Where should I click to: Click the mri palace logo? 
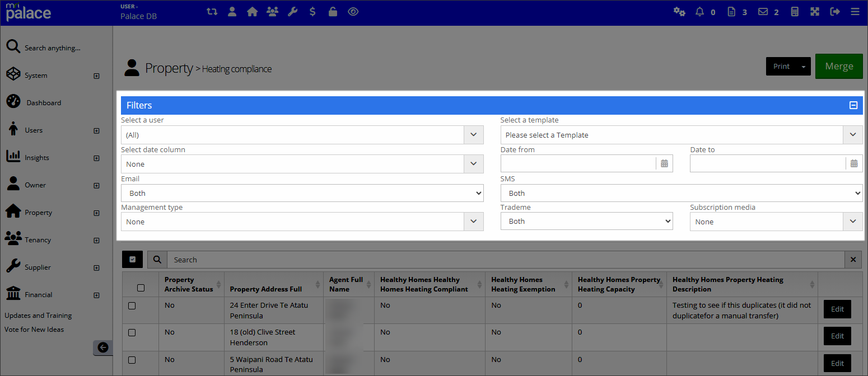click(28, 12)
